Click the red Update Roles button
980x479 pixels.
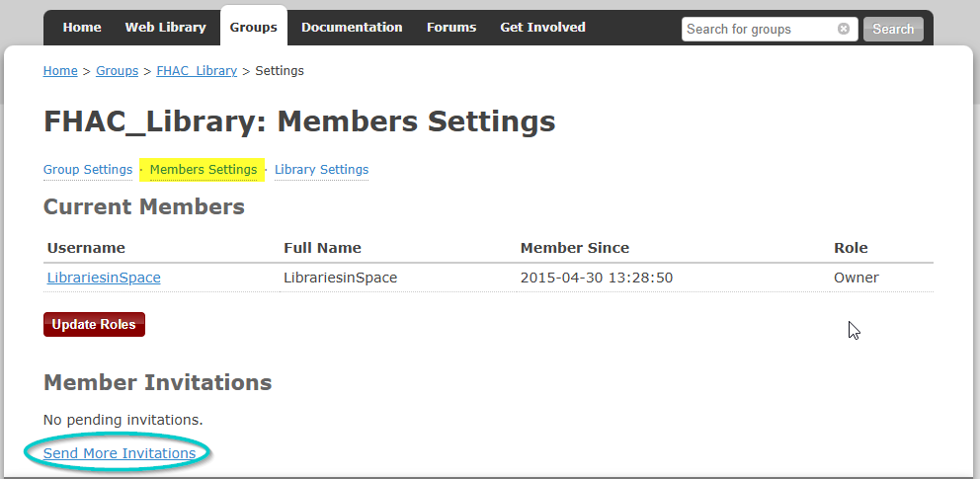pos(94,324)
